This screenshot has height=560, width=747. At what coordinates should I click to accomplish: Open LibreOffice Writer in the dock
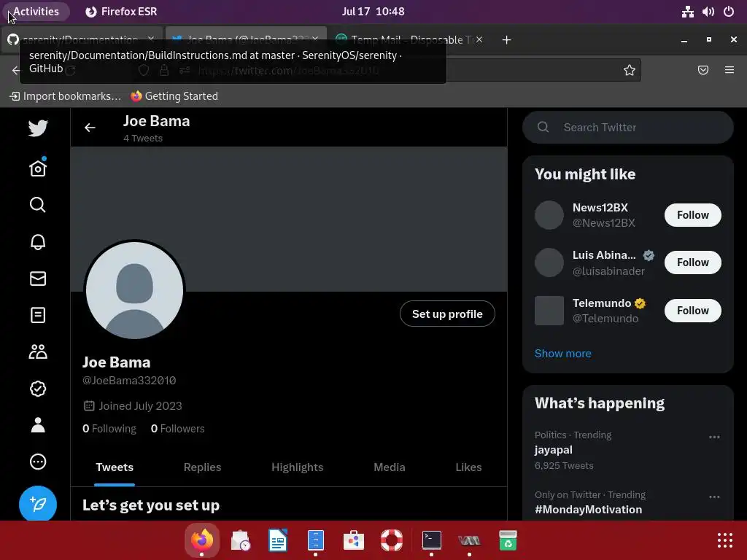pyautogui.click(x=277, y=540)
